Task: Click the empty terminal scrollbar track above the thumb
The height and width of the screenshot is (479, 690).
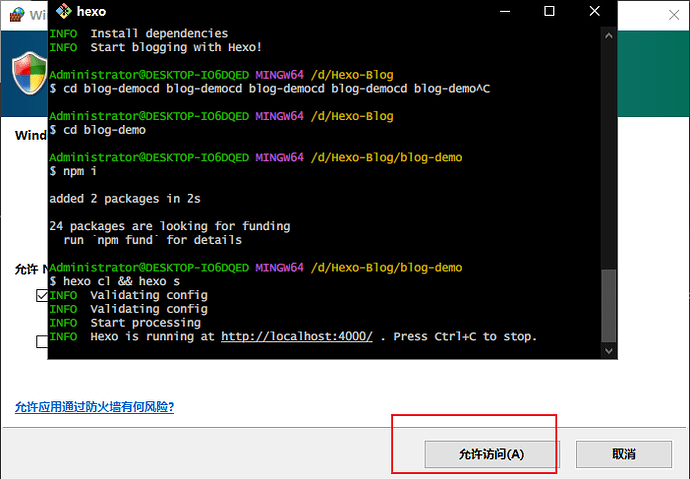Action: pyautogui.click(x=609, y=150)
